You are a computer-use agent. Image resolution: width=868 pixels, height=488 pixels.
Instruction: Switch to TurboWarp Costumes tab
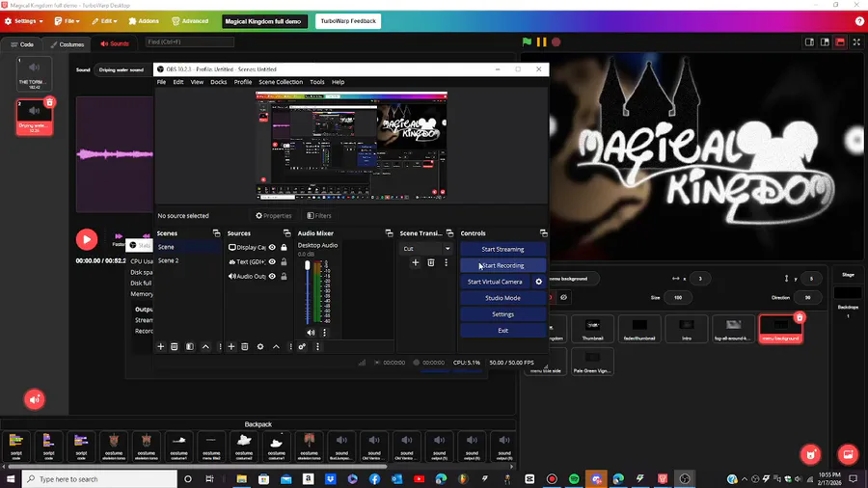[68, 43]
